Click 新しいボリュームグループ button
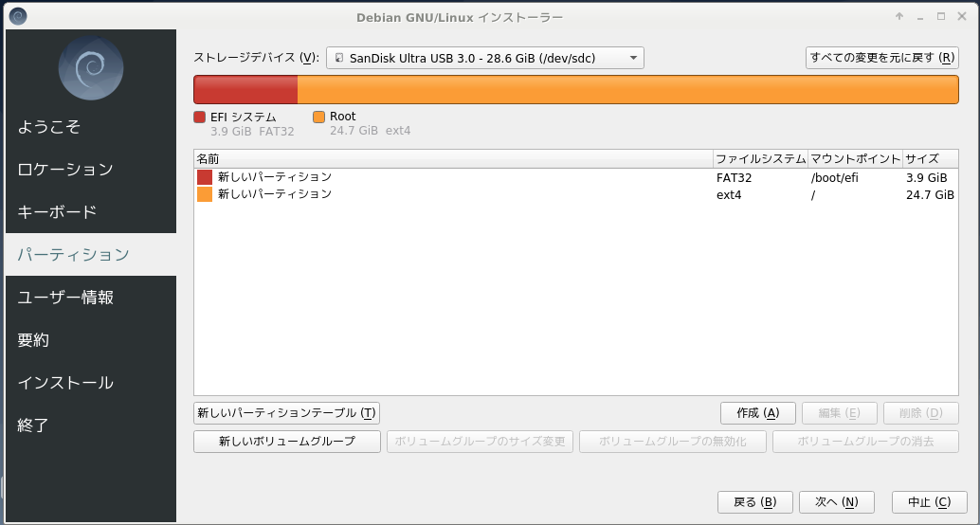This screenshot has width=980, height=525. (286, 442)
